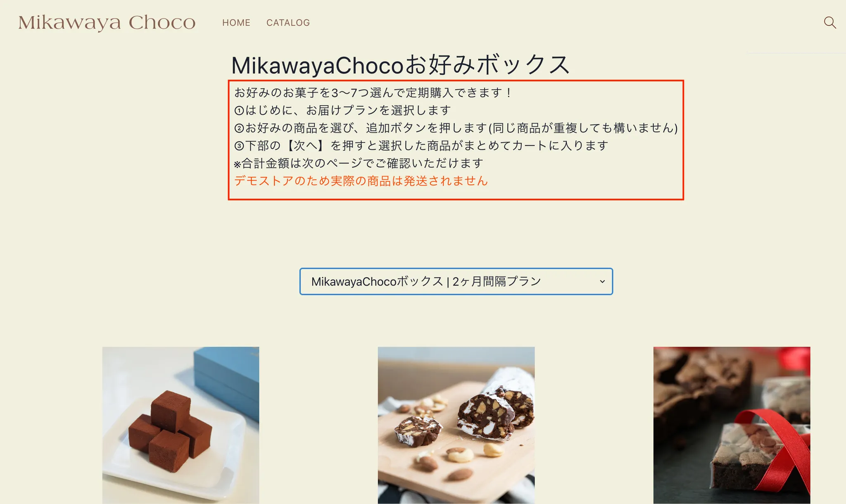This screenshot has width=846, height=504.
Task: Go to the HOME menu item
Action: [x=236, y=23]
